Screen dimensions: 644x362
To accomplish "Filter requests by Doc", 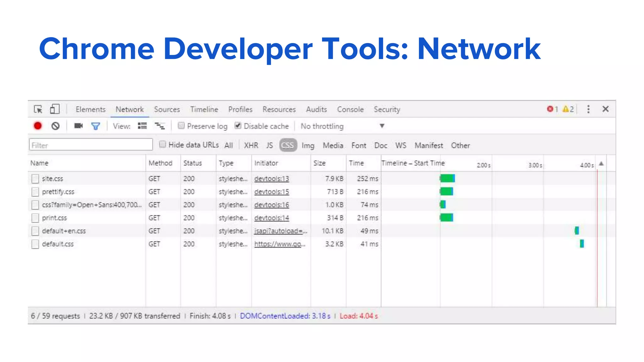I will pos(381,145).
